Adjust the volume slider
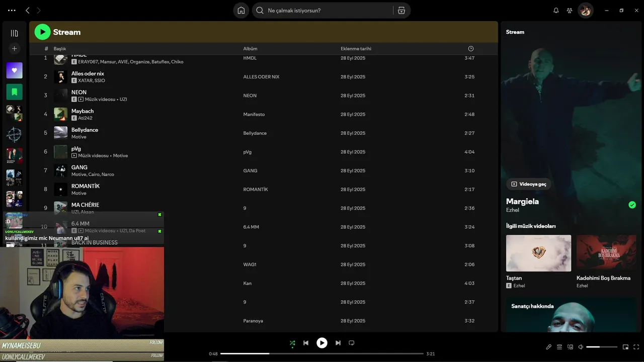Image resolution: width=644 pixels, height=362 pixels. (x=602, y=347)
